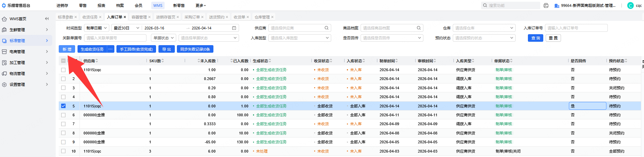644x157 pixels.
Task: Close the 入库订单 tab
Action: coord(125,17)
